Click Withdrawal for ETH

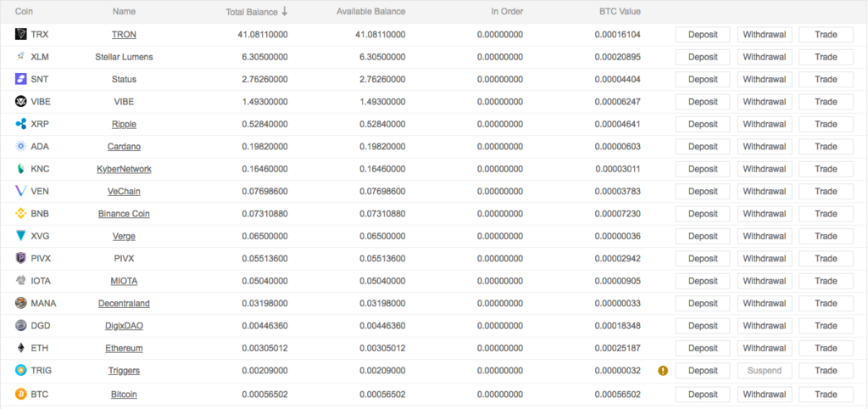[765, 348]
